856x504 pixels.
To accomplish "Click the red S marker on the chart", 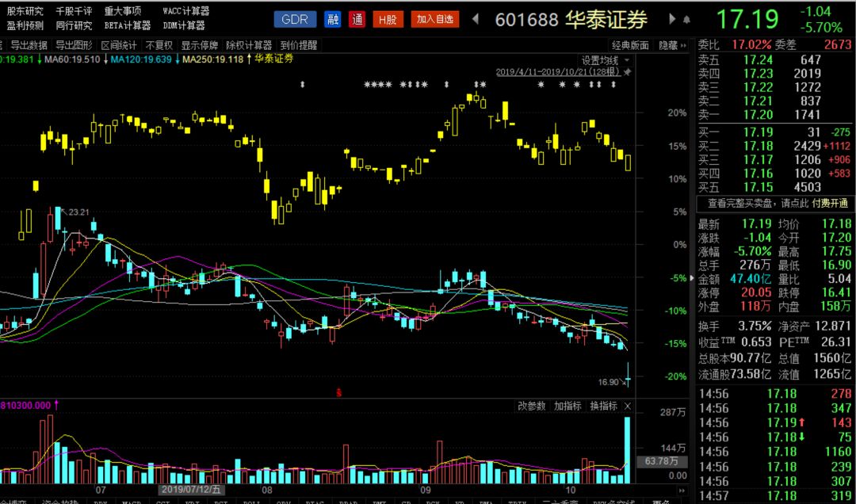I will click(x=339, y=391).
